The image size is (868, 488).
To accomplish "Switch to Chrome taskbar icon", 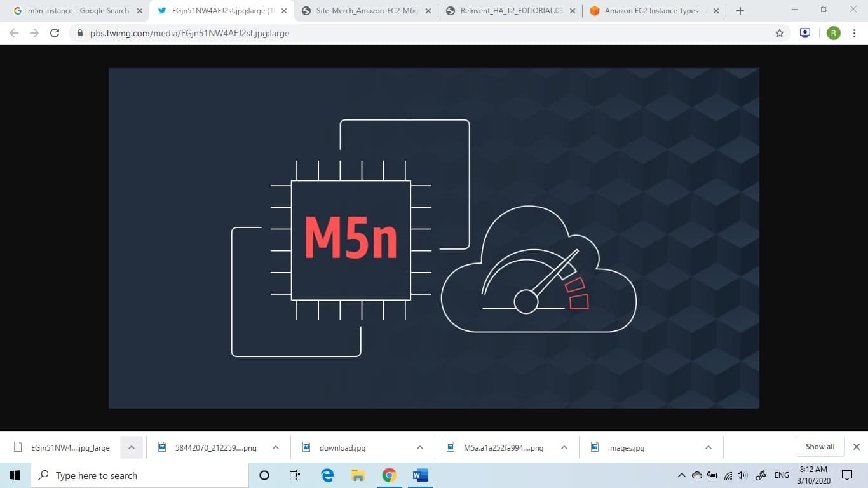I will pyautogui.click(x=390, y=475).
